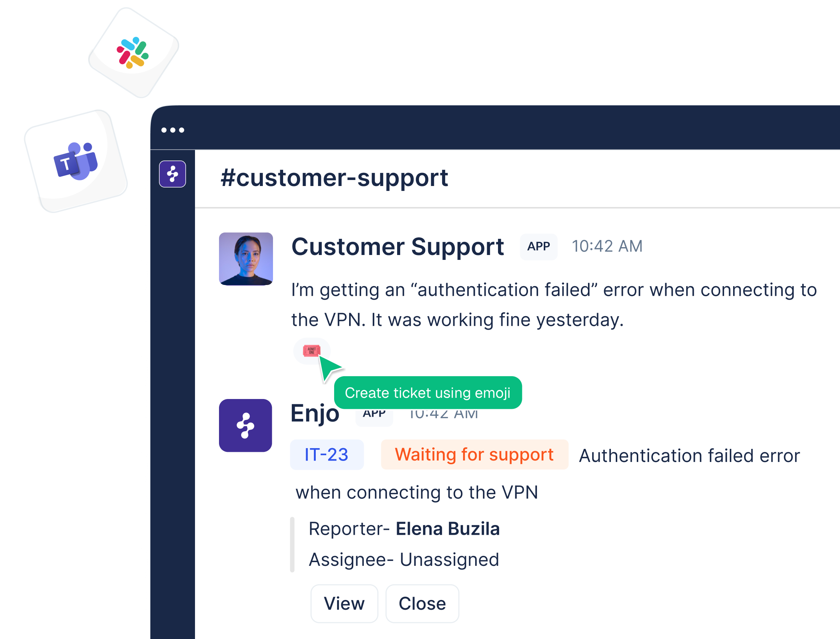Image resolution: width=840 pixels, height=639 pixels.
Task: Click the Waiting for support status
Action: (474, 454)
